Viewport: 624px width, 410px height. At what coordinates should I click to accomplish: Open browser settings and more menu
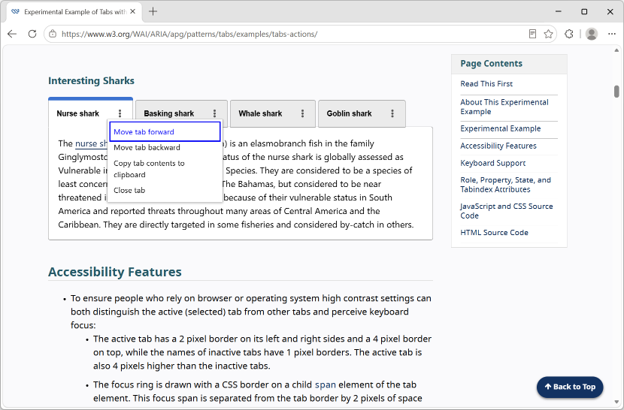point(612,34)
